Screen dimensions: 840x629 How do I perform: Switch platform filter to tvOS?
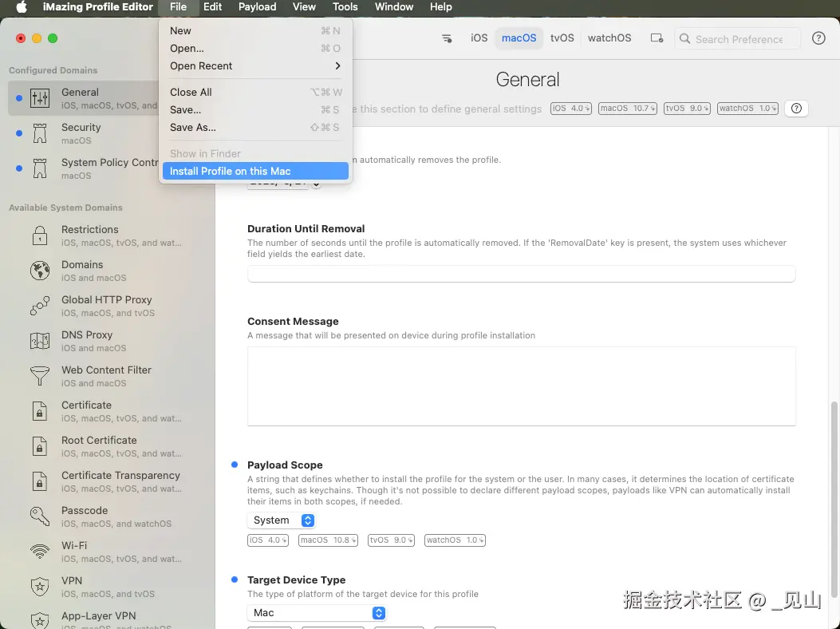pyautogui.click(x=562, y=38)
